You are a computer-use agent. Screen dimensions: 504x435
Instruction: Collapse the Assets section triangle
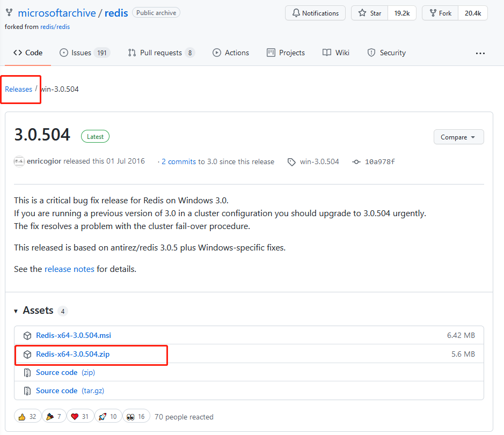click(x=16, y=311)
